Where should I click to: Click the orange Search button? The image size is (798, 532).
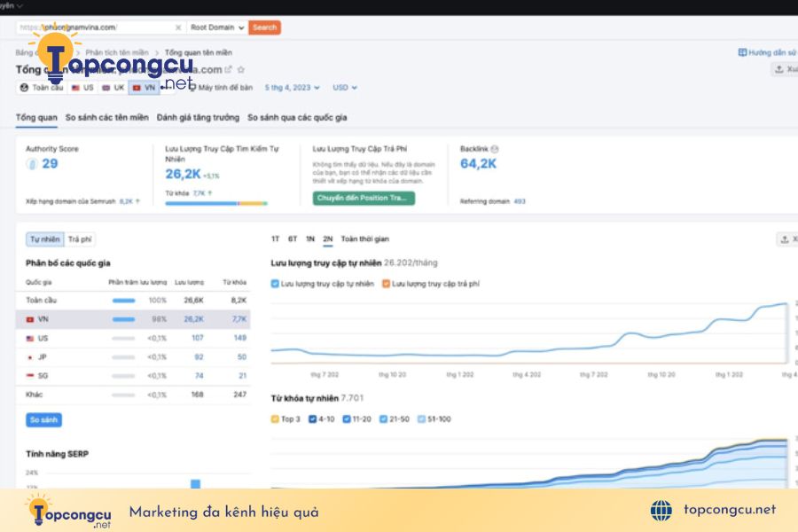tap(264, 27)
